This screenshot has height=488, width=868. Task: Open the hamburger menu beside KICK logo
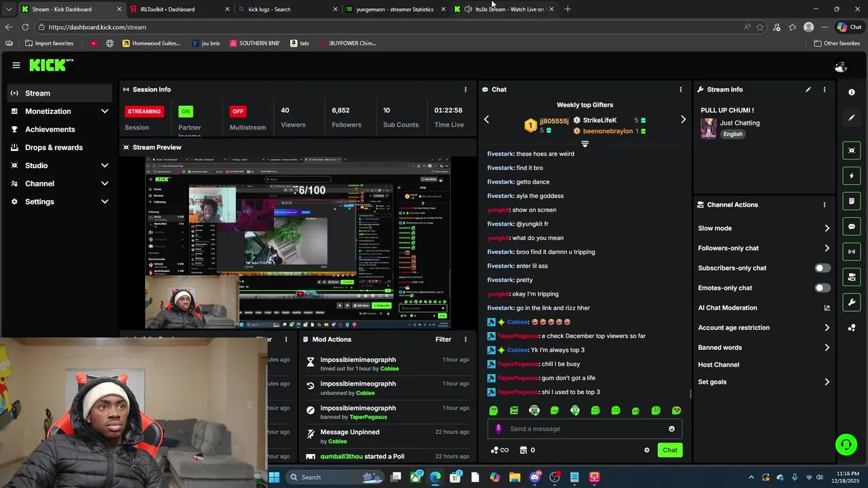click(x=16, y=65)
